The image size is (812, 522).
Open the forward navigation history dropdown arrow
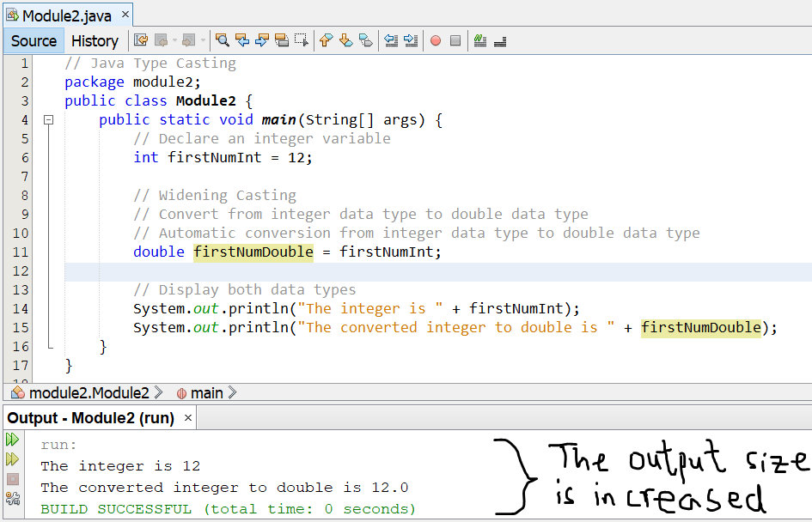coord(204,40)
